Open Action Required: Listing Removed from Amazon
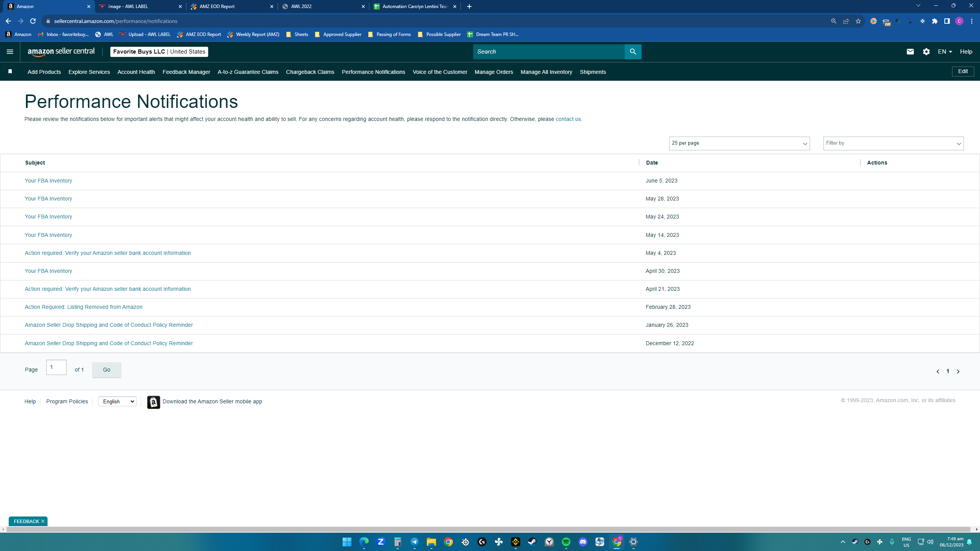 coord(83,307)
